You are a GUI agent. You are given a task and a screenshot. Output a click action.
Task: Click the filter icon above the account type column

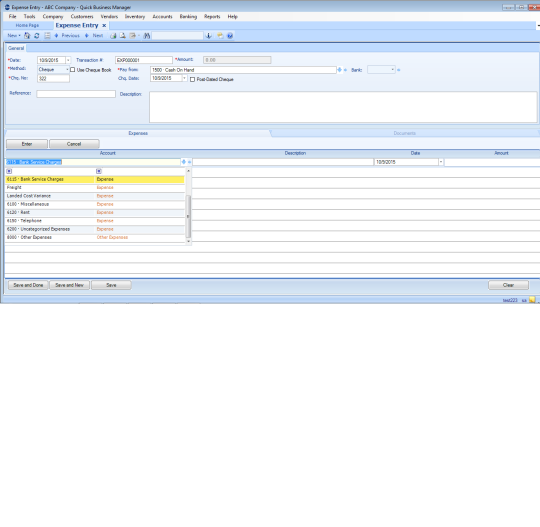click(99, 171)
